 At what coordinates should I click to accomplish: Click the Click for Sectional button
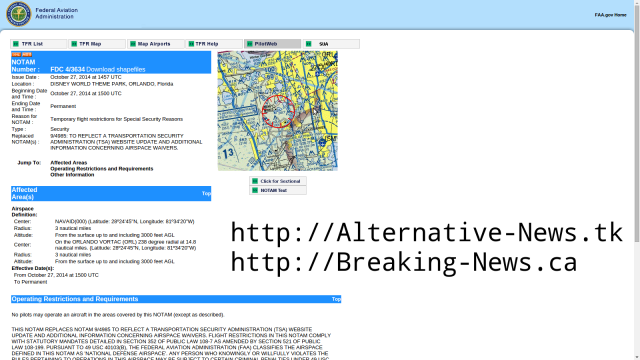[278, 181]
